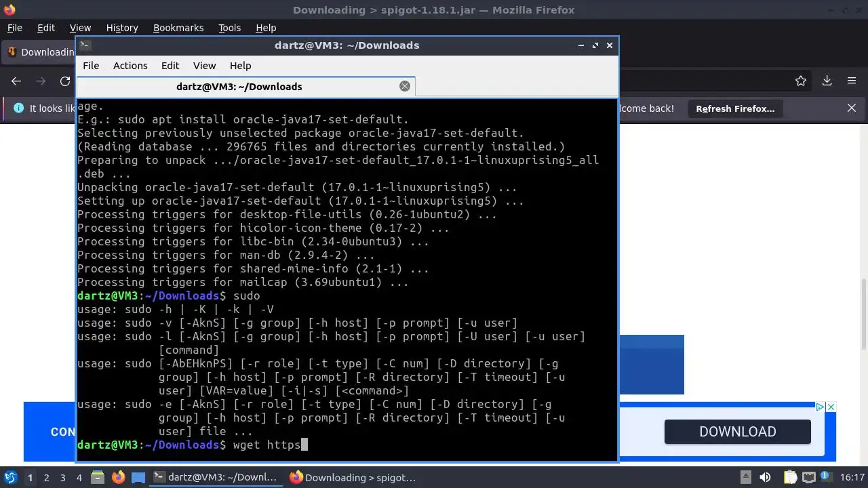The width and height of the screenshot is (868, 488).
Task: Click the Refresh Firefox… button
Action: 735,108
